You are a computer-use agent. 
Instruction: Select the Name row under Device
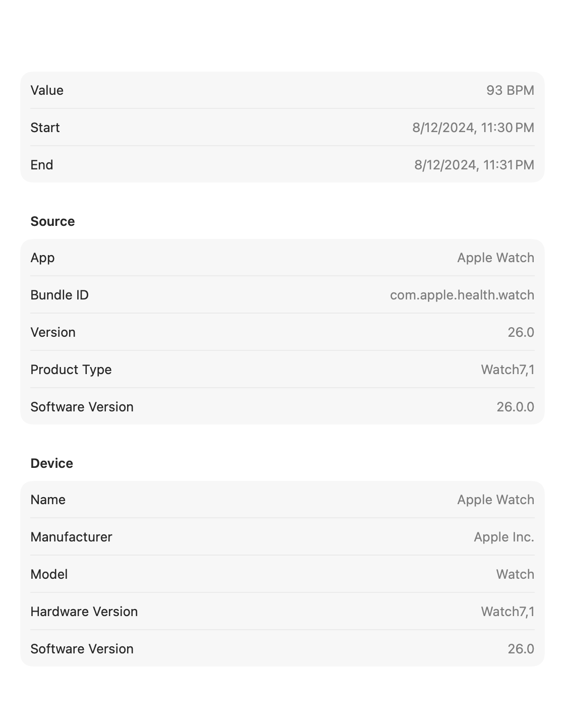(282, 500)
